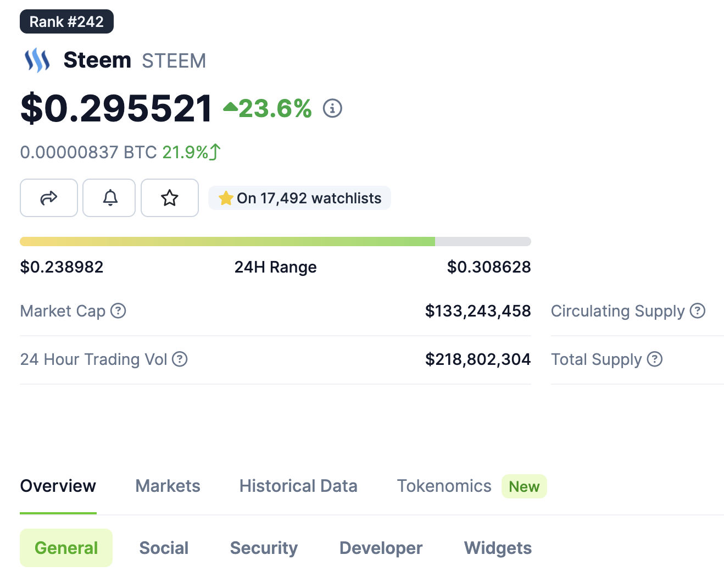Click the 24H Range progress bar

point(275,241)
